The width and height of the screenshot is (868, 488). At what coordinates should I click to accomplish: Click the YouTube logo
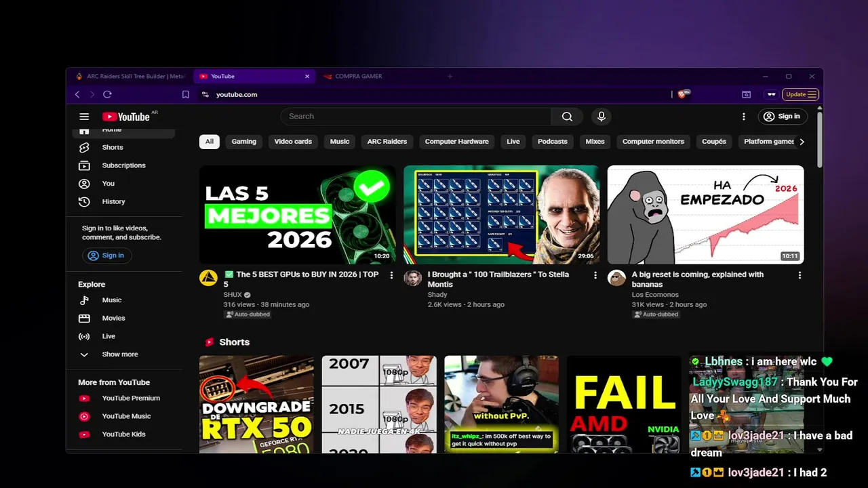(126, 117)
